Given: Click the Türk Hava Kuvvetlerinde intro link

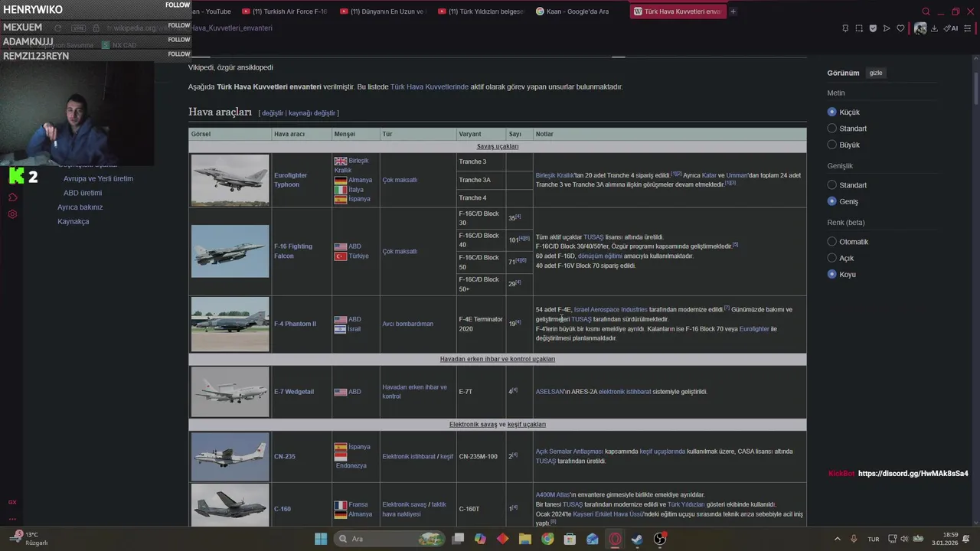Looking at the screenshot, I should pyautogui.click(x=430, y=87).
